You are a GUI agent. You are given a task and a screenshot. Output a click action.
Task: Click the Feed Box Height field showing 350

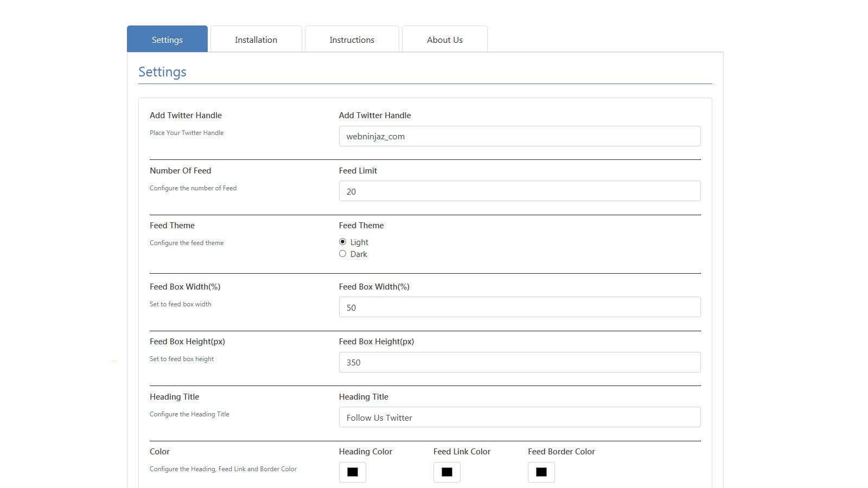tap(519, 362)
